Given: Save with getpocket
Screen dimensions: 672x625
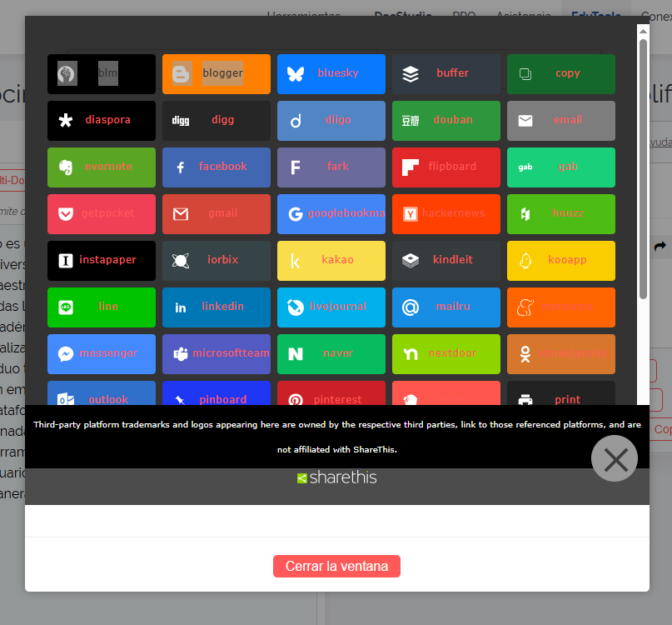Looking at the screenshot, I should (102, 214).
